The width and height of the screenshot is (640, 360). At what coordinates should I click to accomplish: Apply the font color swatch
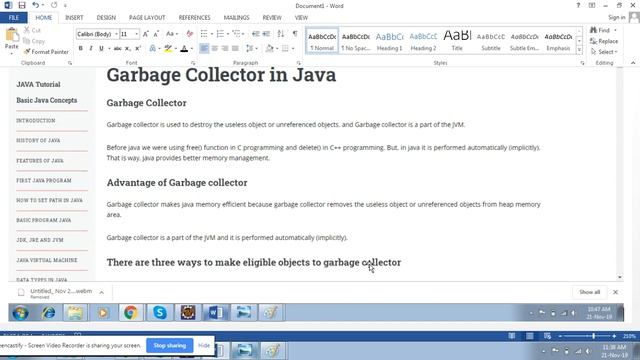pyautogui.click(x=184, y=49)
